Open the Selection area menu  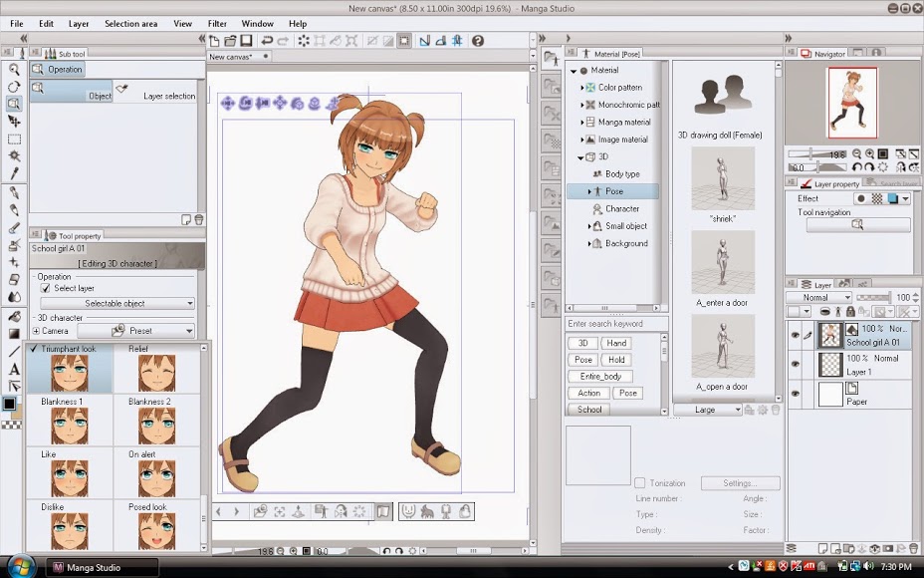[x=130, y=23]
